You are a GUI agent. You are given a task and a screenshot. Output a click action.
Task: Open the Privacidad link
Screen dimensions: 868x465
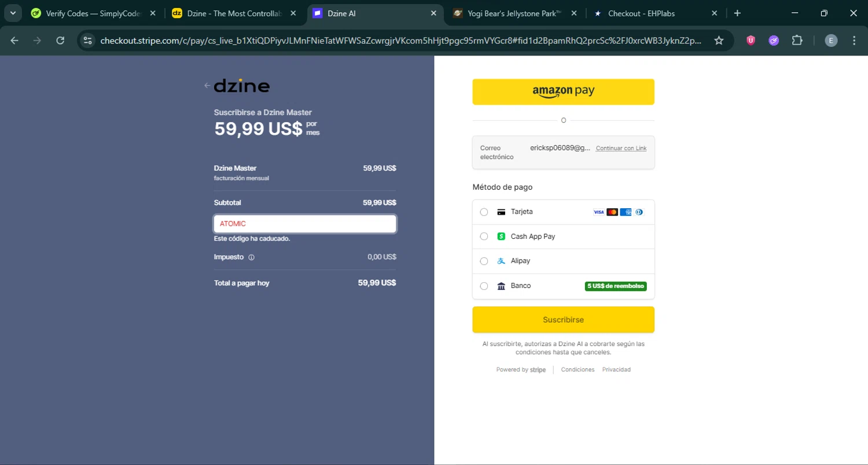pos(616,370)
